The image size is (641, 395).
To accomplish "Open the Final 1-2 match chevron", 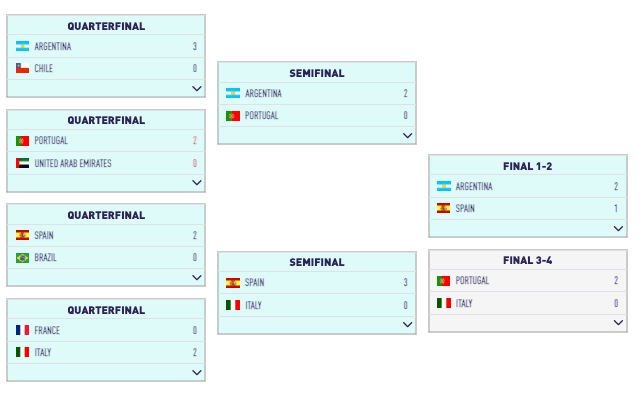I will point(619,228).
